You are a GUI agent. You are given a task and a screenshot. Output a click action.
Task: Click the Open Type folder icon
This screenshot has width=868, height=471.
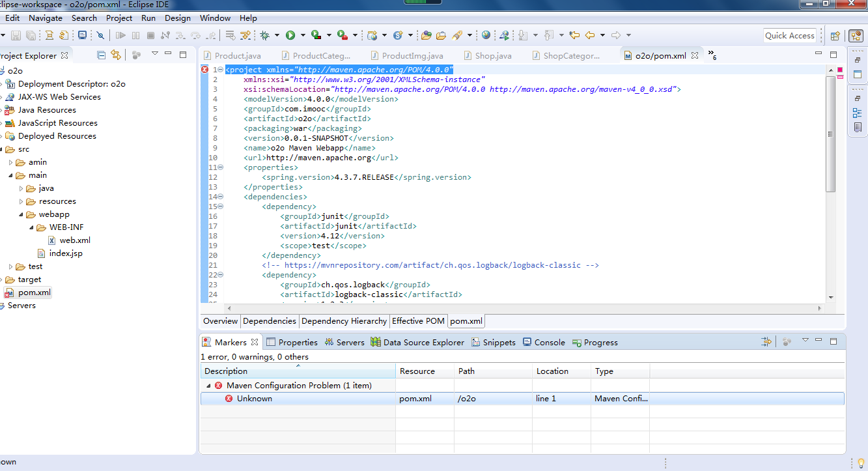coord(426,35)
